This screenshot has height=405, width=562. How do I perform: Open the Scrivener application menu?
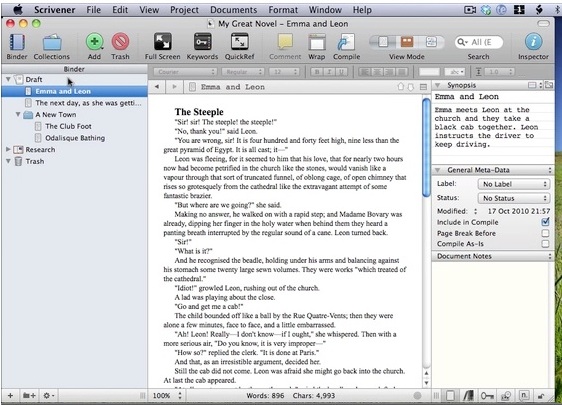click(54, 10)
